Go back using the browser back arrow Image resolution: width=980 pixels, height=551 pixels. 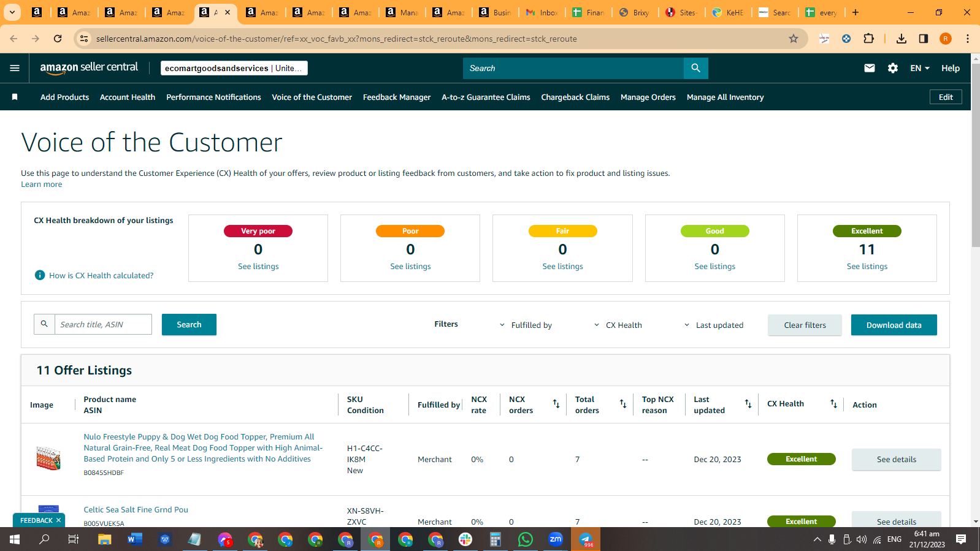click(x=13, y=39)
